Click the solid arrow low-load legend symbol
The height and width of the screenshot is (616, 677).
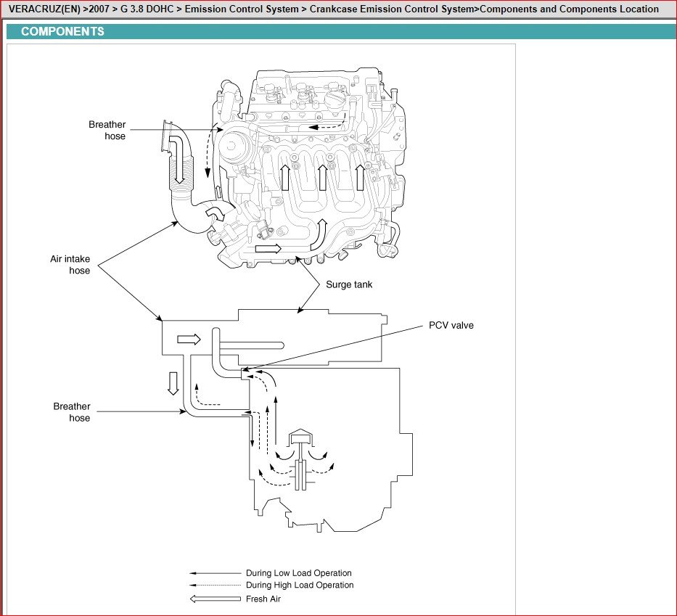(215, 573)
